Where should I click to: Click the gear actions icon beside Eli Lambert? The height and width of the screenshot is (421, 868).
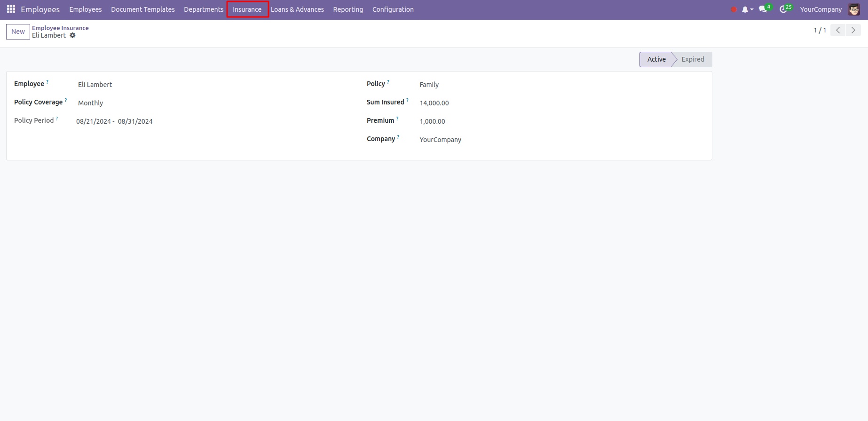tap(72, 36)
